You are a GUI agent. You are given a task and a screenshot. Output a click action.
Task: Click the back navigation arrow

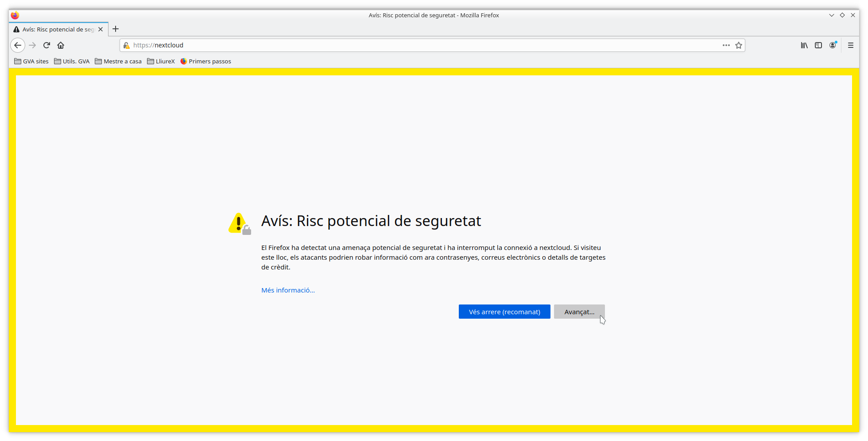point(18,45)
